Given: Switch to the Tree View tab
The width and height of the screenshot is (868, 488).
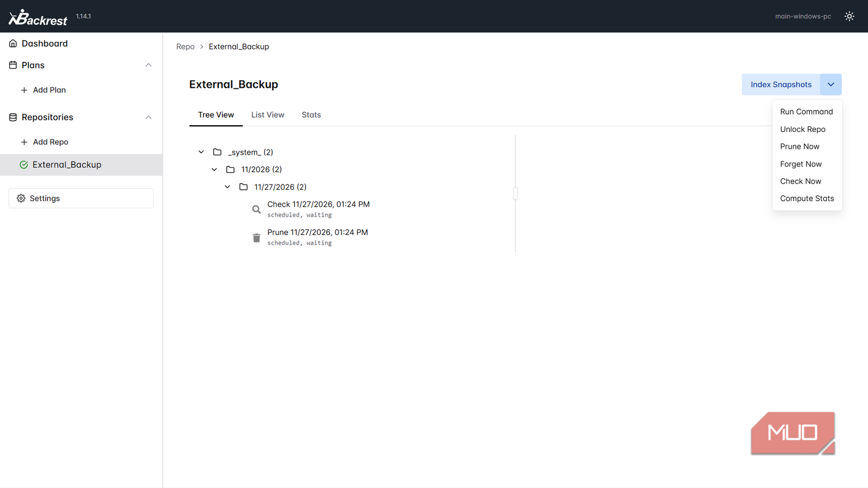Looking at the screenshot, I should (x=216, y=115).
